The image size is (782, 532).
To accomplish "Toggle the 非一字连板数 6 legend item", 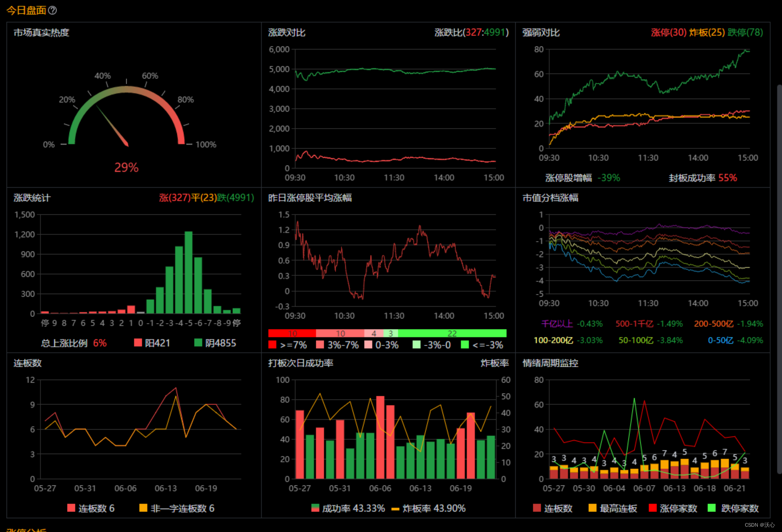I will [x=177, y=508].
